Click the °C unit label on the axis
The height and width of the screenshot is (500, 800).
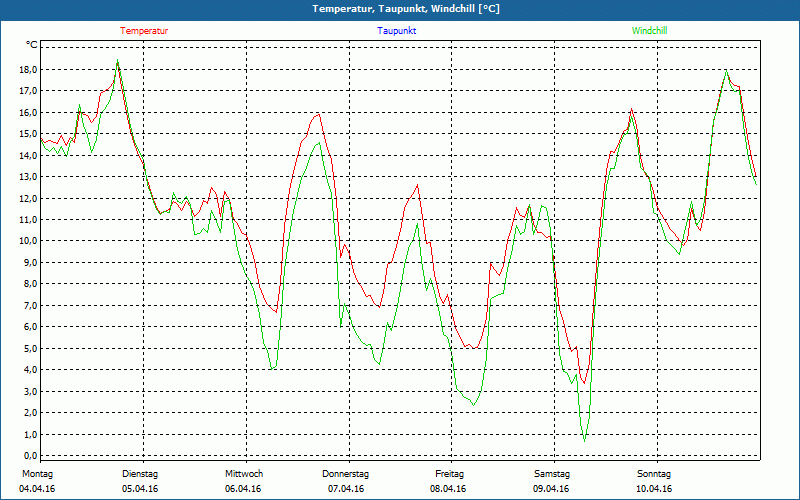pos(32,45)
